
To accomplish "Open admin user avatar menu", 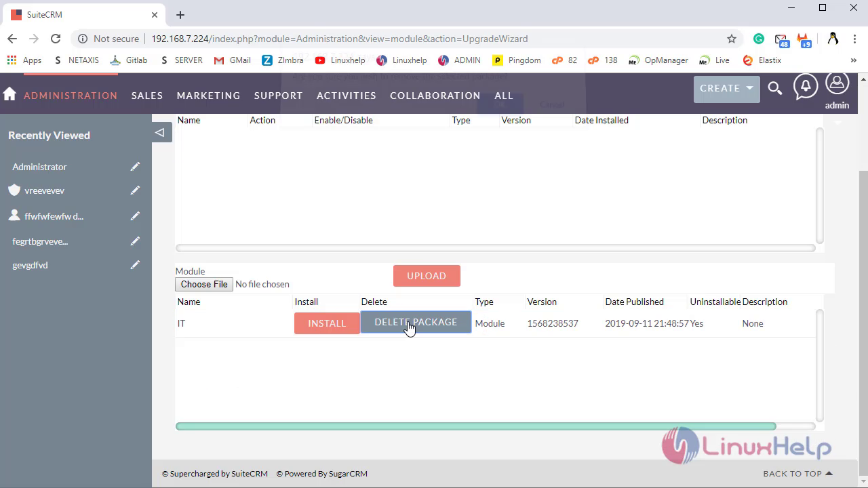I will (x=837, y=84).
